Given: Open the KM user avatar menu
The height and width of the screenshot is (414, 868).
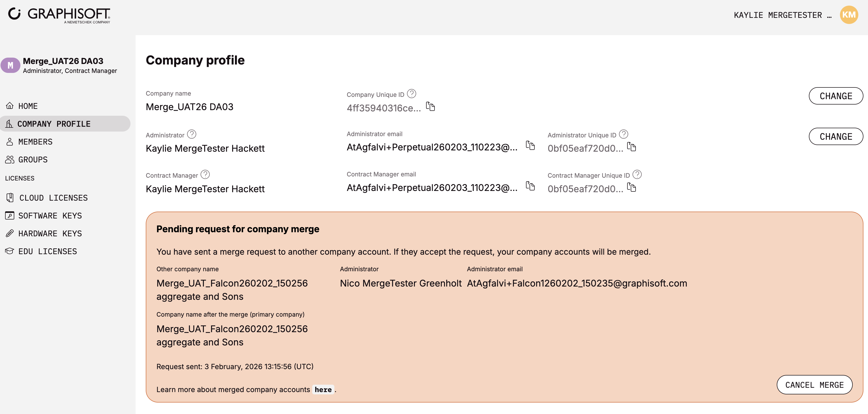Looking at the screenshot, I should click(x=848, y=15).
